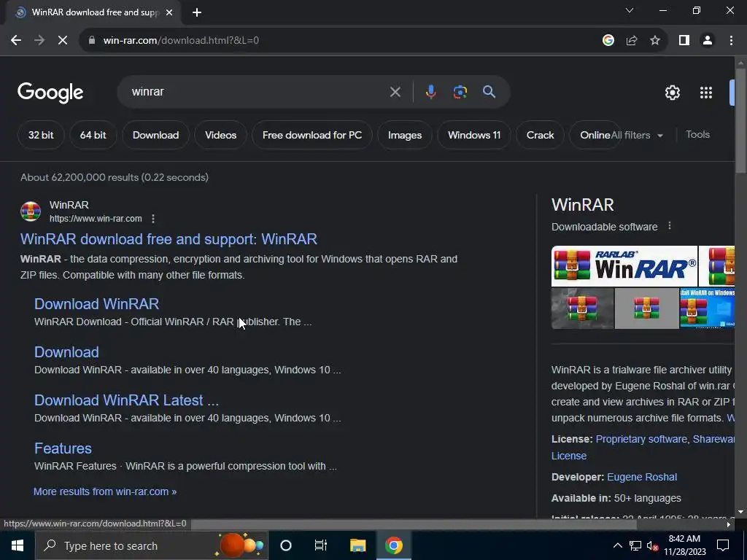
Task: Open File Explorer from taskbar
Action: pos(357,545)
